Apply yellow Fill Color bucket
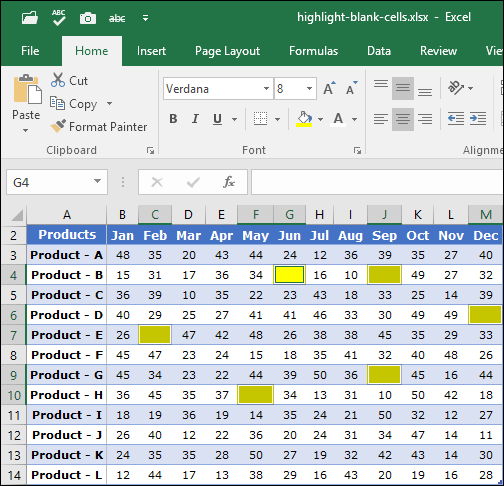This screenshot has width=504, height=486. [x=304, y=119]
